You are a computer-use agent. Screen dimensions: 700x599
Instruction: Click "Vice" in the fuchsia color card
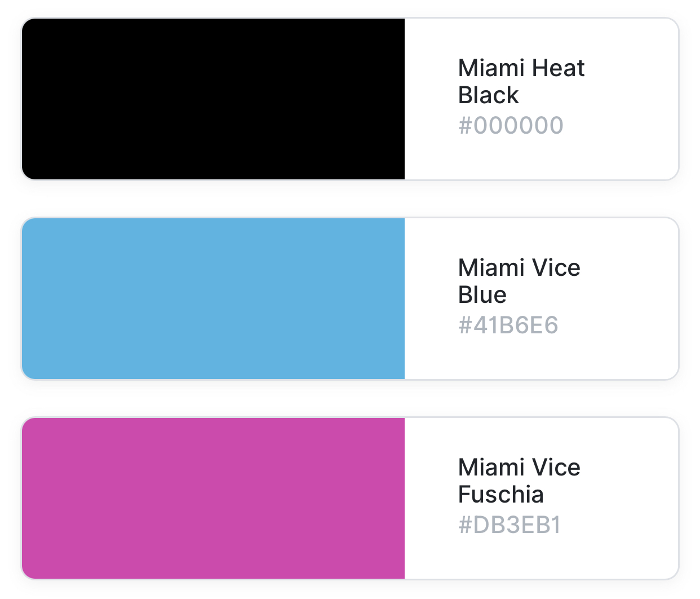(556, 468)
